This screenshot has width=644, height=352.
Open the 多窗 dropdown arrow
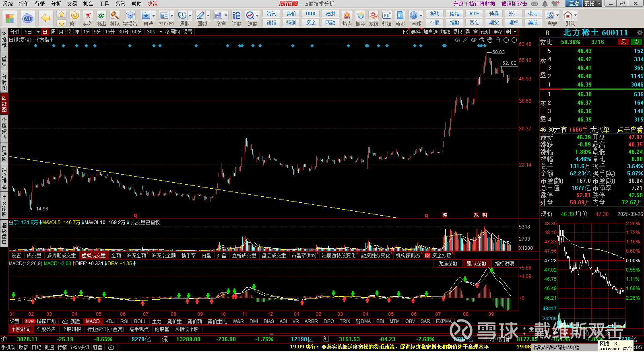pyautogui.click(x=226, y=16)
